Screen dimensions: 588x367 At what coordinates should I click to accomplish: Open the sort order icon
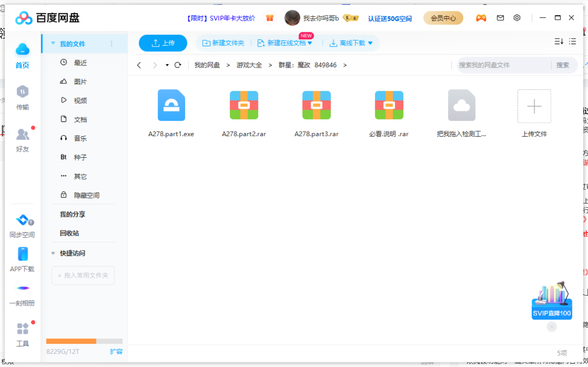click(x=559, y=42)
